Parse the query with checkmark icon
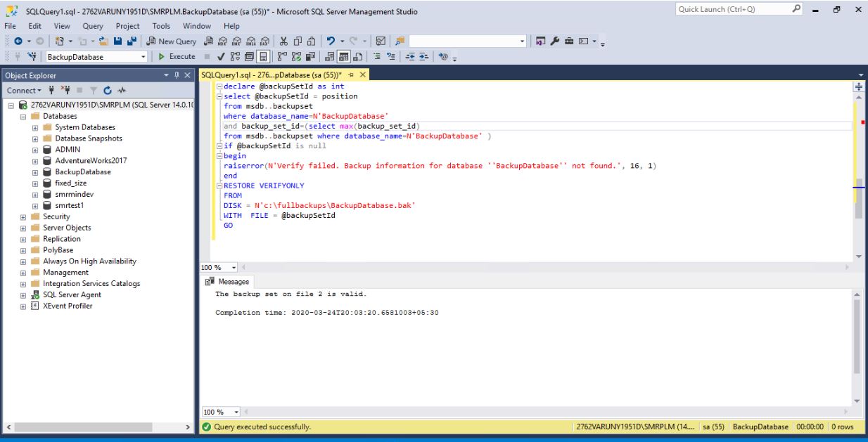 pos(221,57)
